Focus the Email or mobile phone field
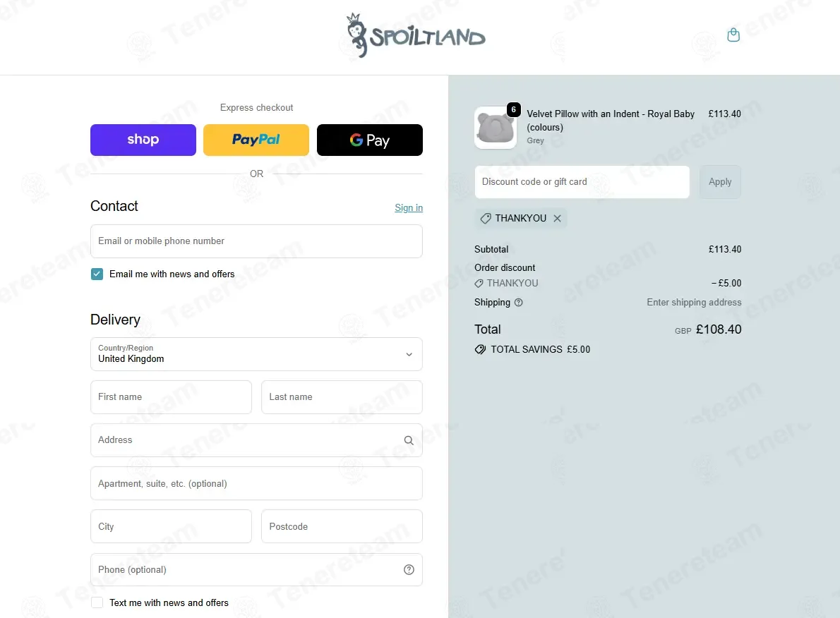The width and height of the screenshot is (840, 618). point(257,241)
